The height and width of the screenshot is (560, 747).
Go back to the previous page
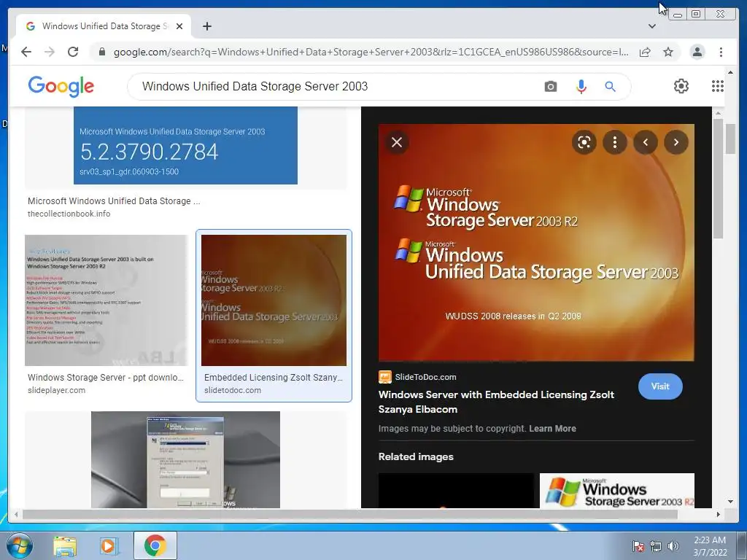pos(26,52)
